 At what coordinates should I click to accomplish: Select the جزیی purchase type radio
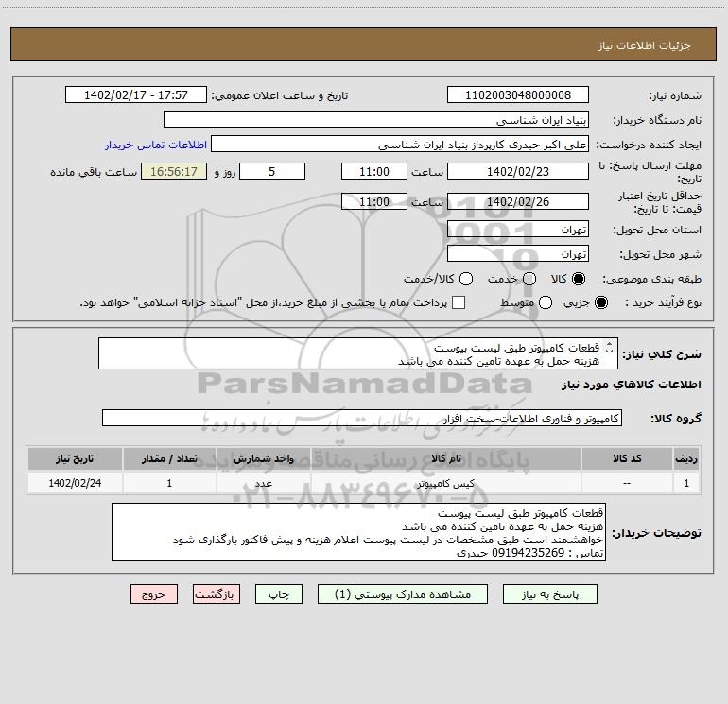pyautogui.click(x=601, y=302)
